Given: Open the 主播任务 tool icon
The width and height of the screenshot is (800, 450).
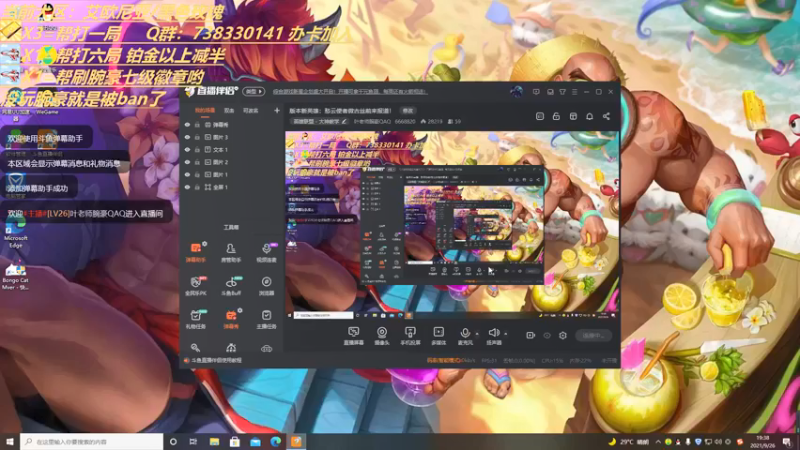Looking at the screenshot, I should click(x=266, y=319).
